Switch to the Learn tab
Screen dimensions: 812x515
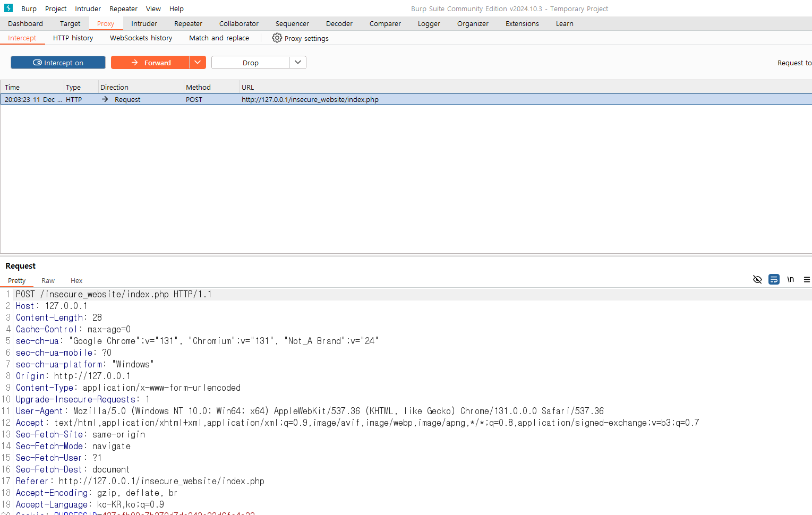(565, 23)
